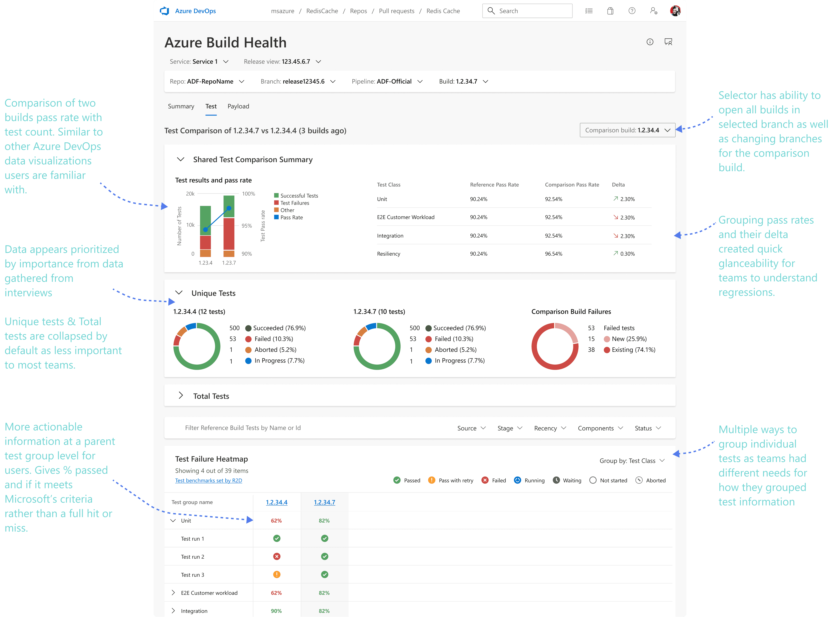Click the search magnifier icon
The height and width of the screenshot is (617, 840).
pos(491,11)
